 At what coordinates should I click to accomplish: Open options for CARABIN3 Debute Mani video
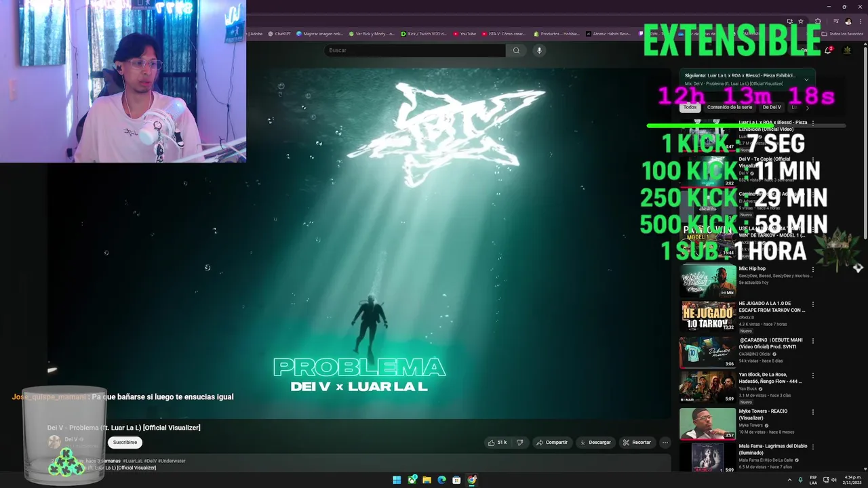[x=813, y=341]
